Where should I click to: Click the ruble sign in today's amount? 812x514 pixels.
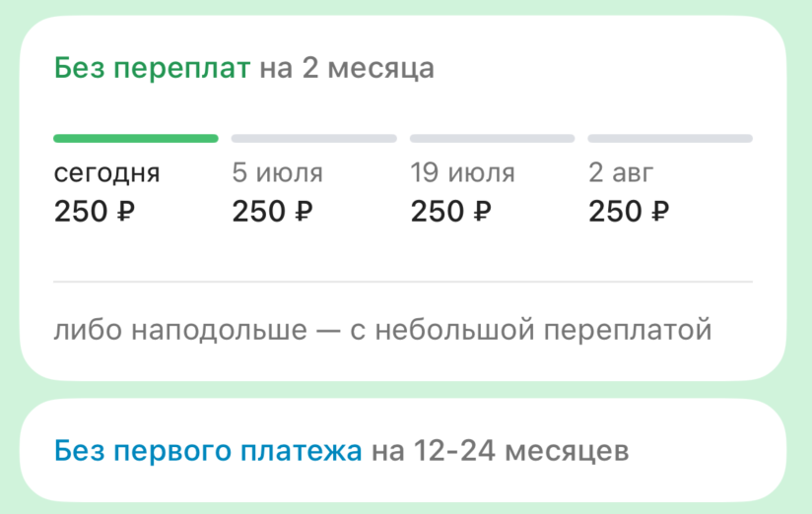pos(126,212)
